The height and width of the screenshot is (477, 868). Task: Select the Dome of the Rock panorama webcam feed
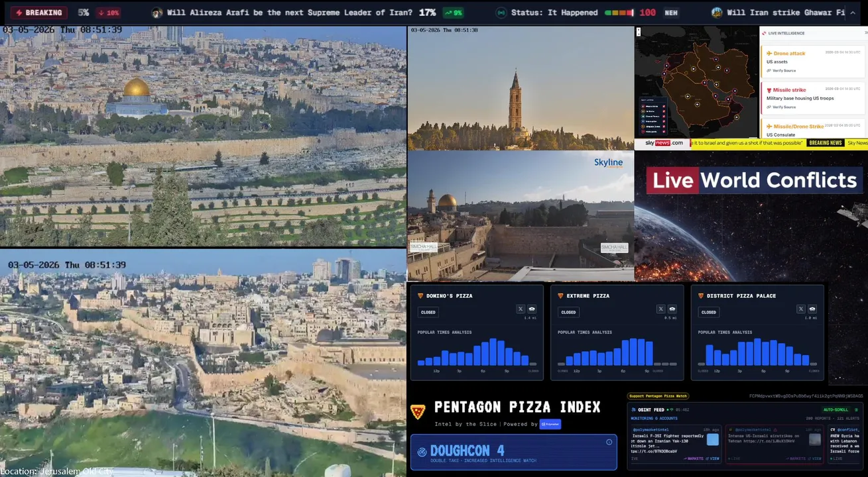tap(203, 136)
